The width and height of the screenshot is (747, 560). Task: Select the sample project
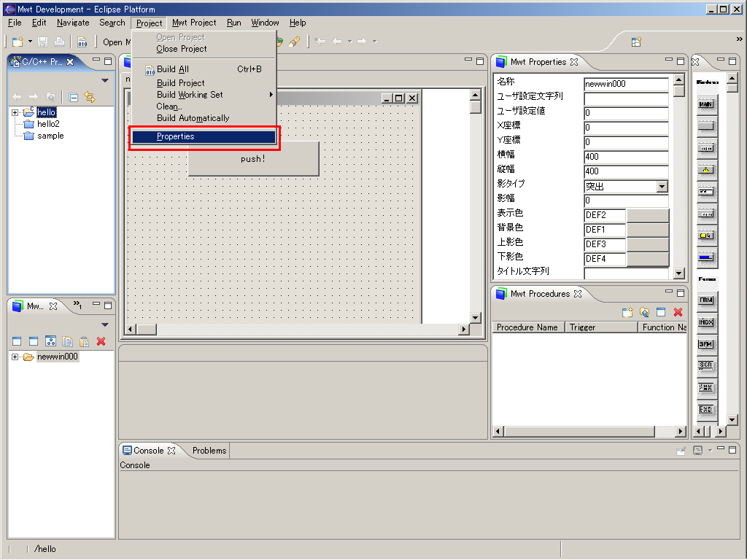(x=50, y=136)
